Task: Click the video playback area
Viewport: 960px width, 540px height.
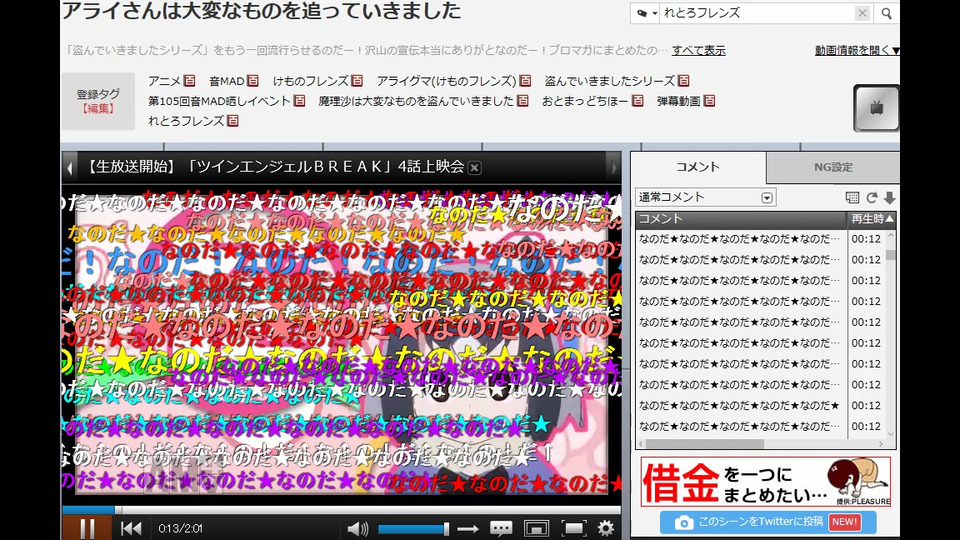Action: tap(342, 343)
